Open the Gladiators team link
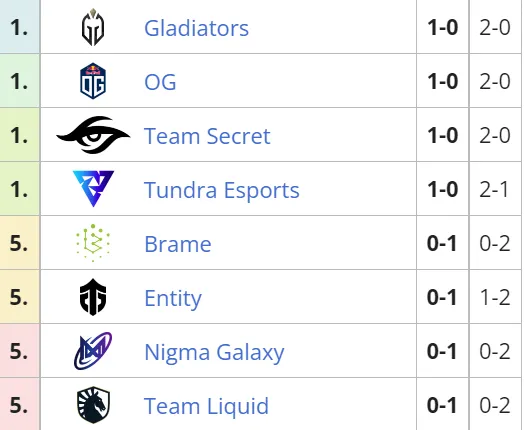The width and height of the screenshot is (524, 430). (196, 28)
